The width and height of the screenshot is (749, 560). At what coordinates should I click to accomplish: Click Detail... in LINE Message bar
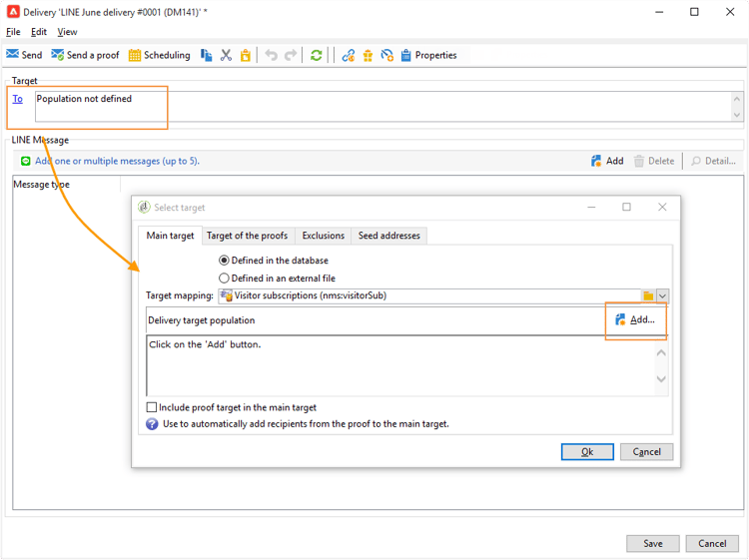click(713, 161)
